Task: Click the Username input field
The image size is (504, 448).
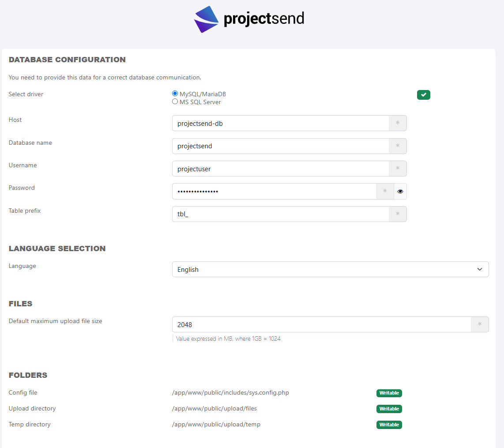Action: pyautogui.click(x=280, y=169)
